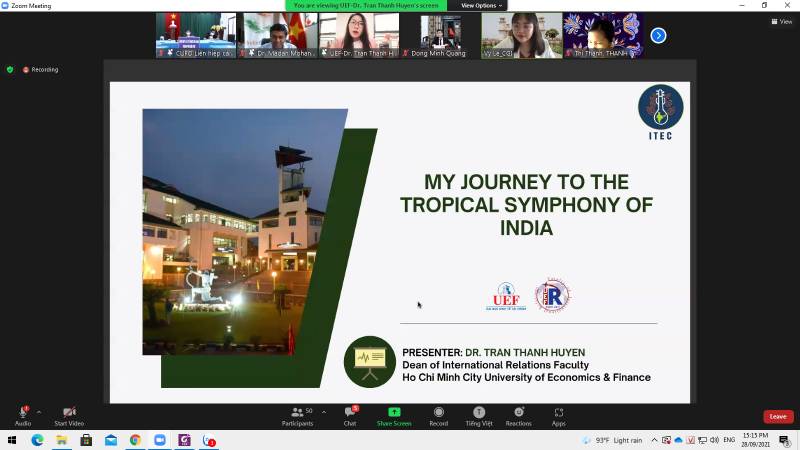Click the green encryption shield icon
Image resolution: width=800 pixels, height=450 pixels.
tap(10, 69)
